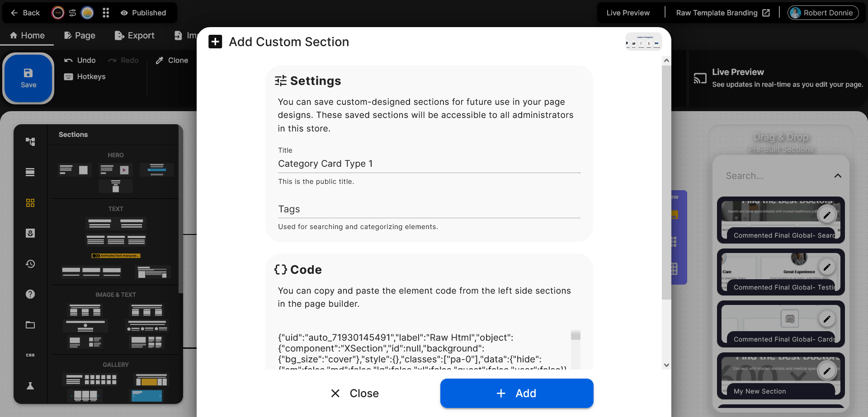Select the Animated text marquee section
The image size is (868, 417).
point(116,256)
